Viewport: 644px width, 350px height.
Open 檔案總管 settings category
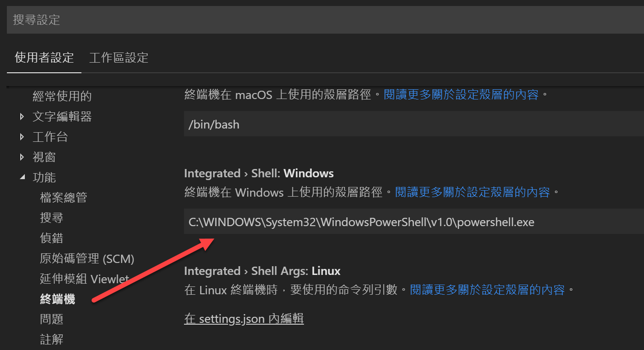(x=63, y=198)
